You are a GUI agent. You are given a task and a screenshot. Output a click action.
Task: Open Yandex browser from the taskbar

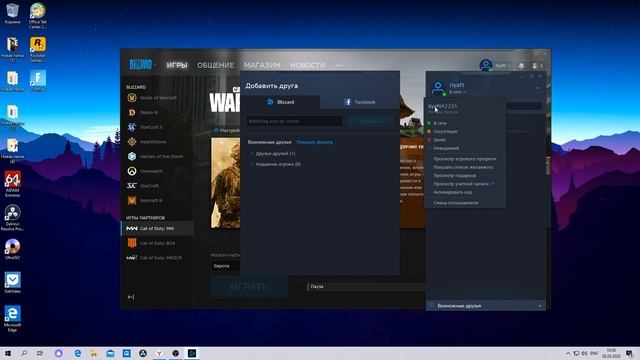[159, 353]
